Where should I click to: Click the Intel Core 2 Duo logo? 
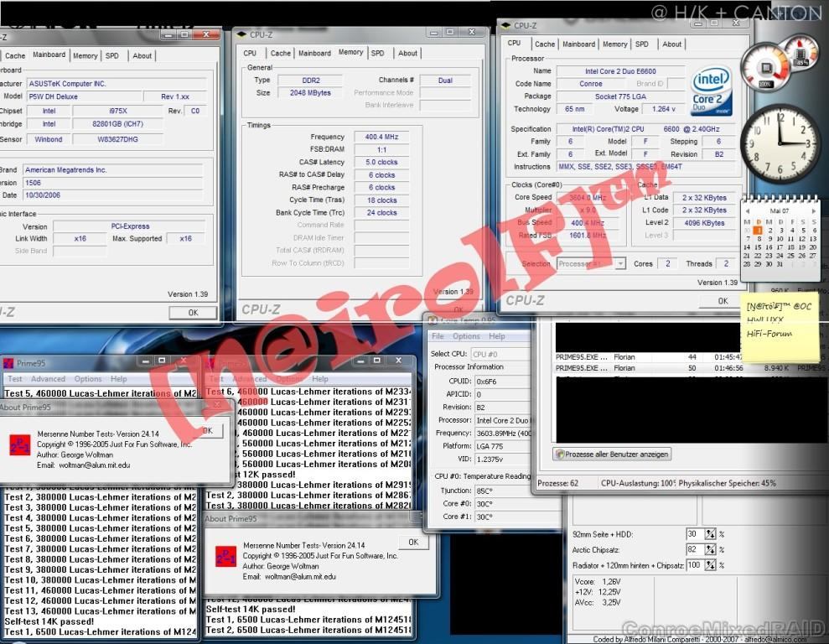(711, 91)
